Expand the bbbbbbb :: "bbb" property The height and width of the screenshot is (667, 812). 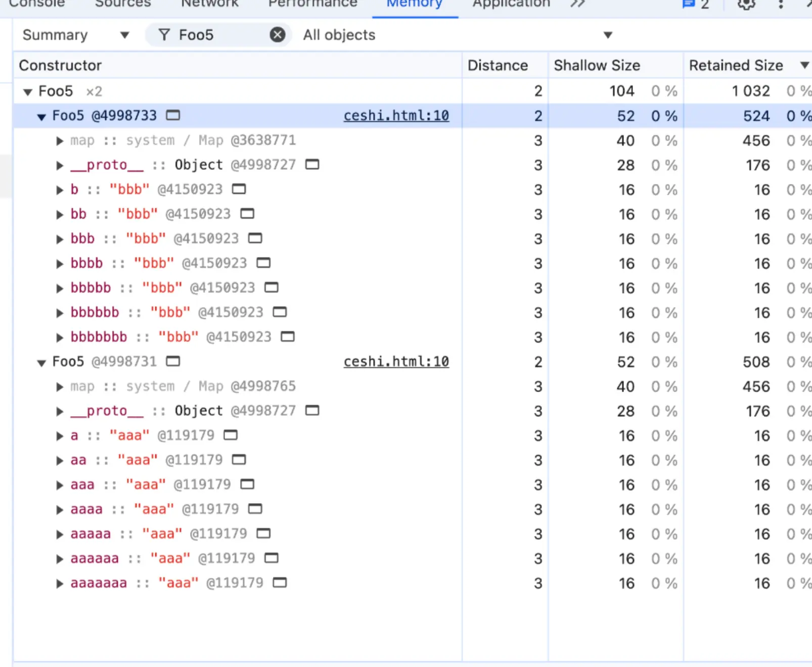tap(60, 338)
